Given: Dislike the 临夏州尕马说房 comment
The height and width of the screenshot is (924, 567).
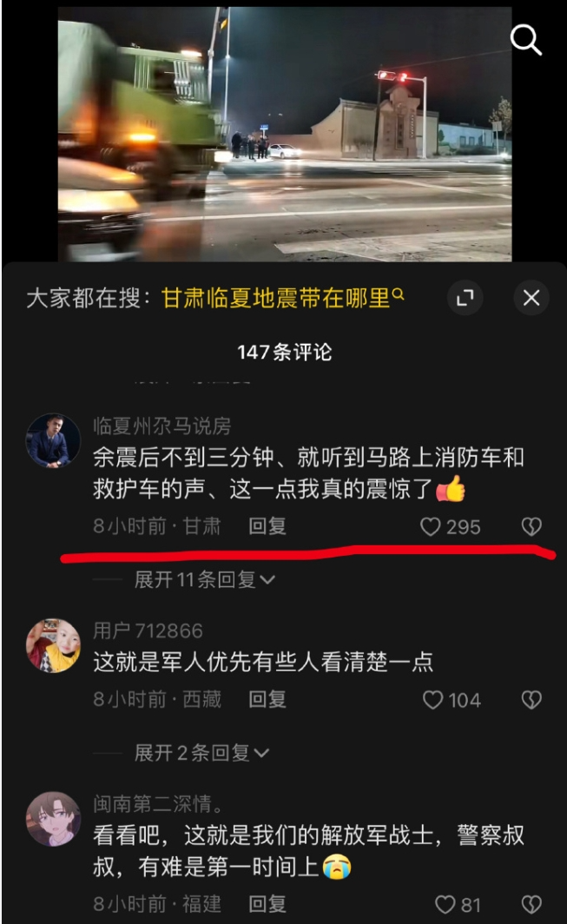Looking at the screenshot, I should click(x=531, y=526).
